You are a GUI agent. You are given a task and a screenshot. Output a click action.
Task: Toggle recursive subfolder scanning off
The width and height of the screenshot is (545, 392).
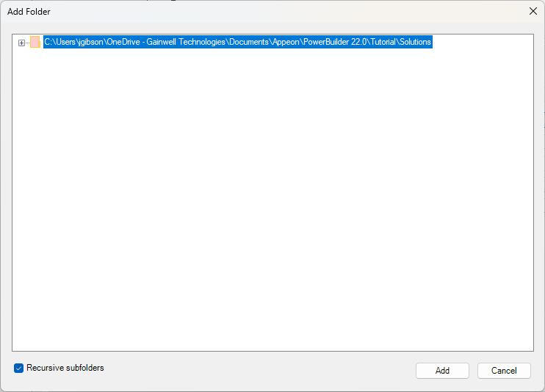[19, 368]
